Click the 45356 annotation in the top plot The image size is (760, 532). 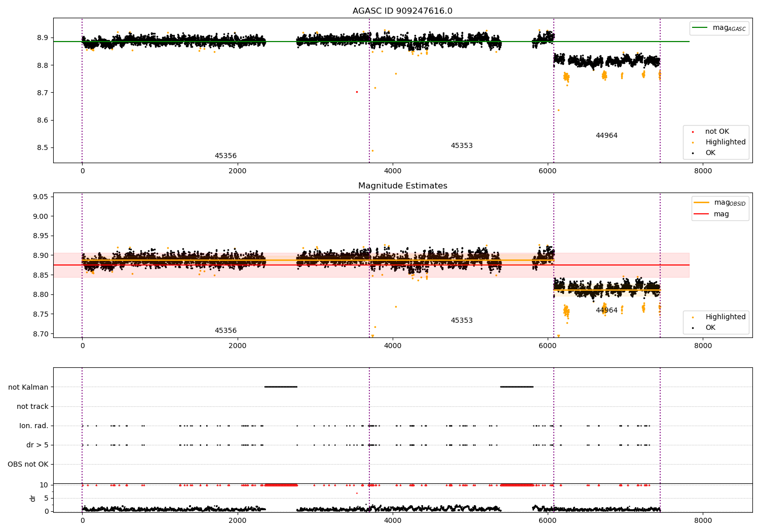(225, 156)
